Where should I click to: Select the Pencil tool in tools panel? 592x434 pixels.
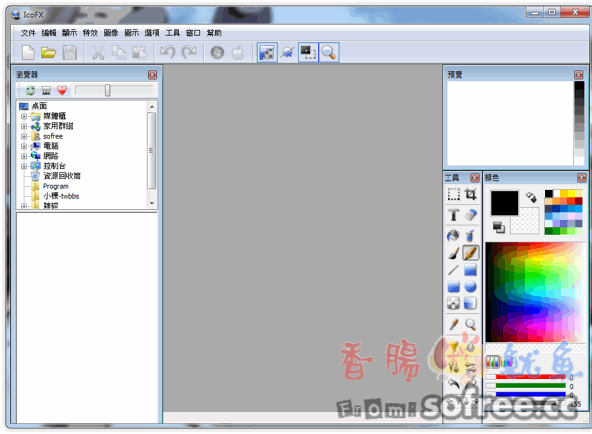tap(470, 253)
